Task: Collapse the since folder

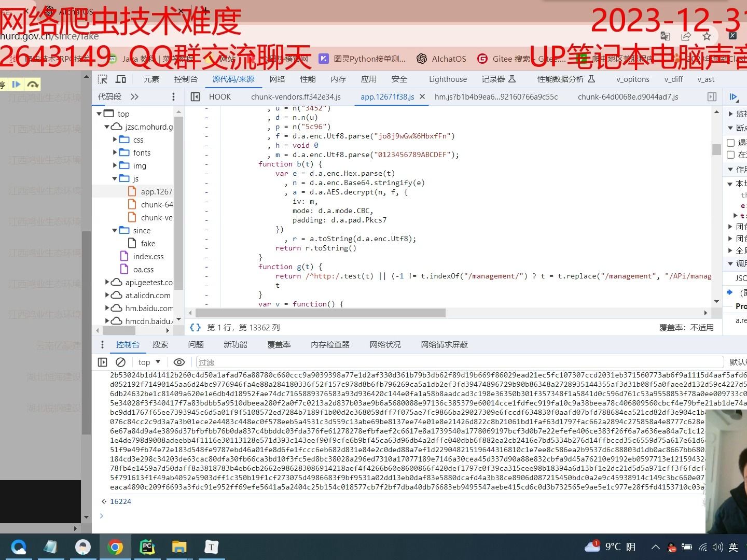Action: [x=115, y=230]
